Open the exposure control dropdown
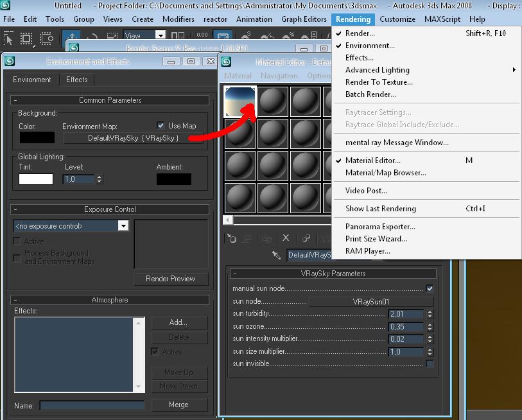The image size is (522, 420). [123, 226]
